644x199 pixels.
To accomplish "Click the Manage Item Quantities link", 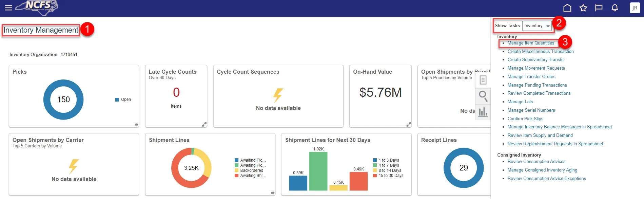I will [531, 43].
